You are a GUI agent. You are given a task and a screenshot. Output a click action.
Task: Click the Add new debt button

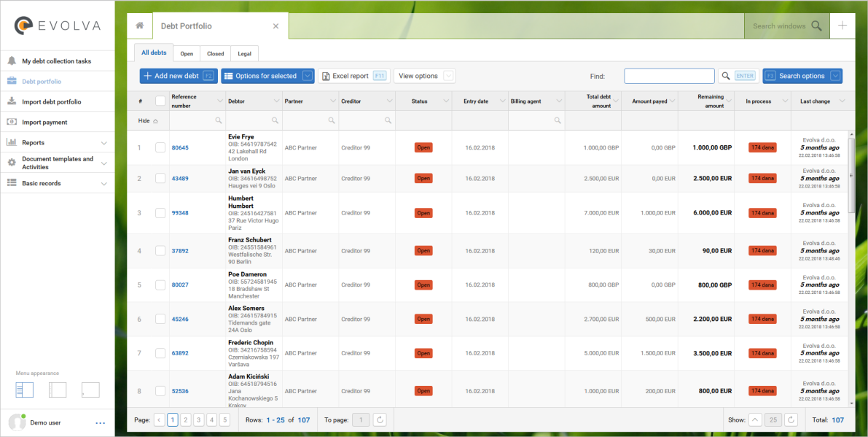click(x=179, y=76)
